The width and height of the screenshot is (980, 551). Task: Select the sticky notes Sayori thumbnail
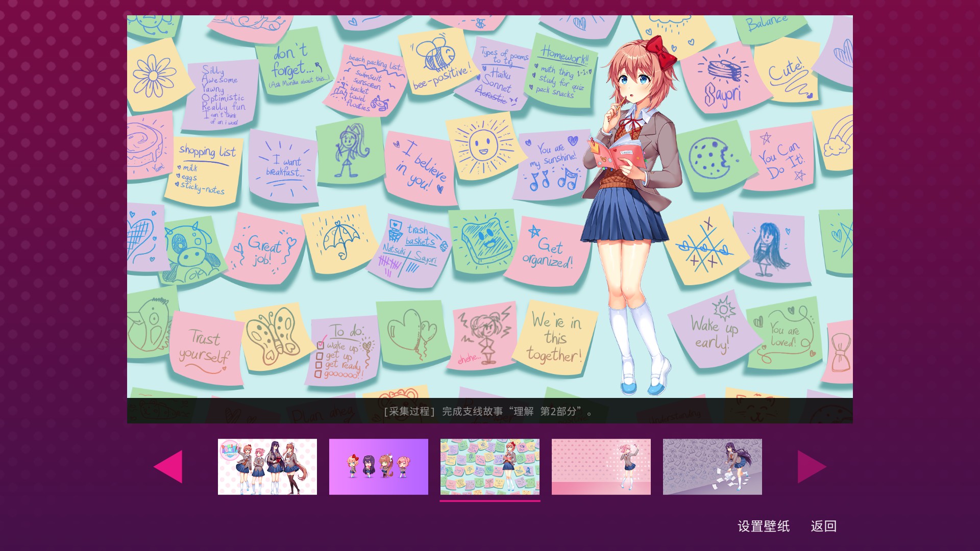[x=489, y=466]
